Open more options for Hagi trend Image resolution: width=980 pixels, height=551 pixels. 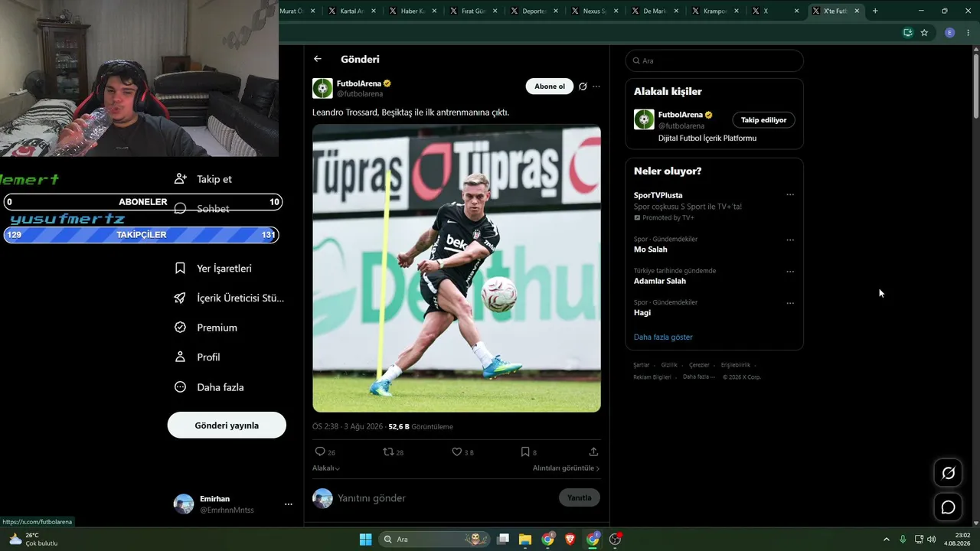[790, 303]
